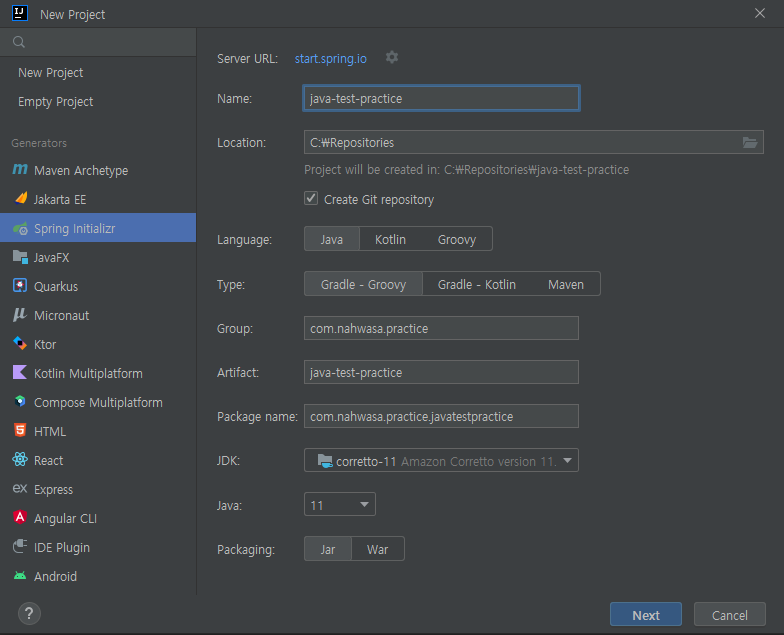This screenshot has width=784, height=635.
Task: Open the JDK corretto-11 dropdown
Action: pyautogui.click(x=441, y=460)
